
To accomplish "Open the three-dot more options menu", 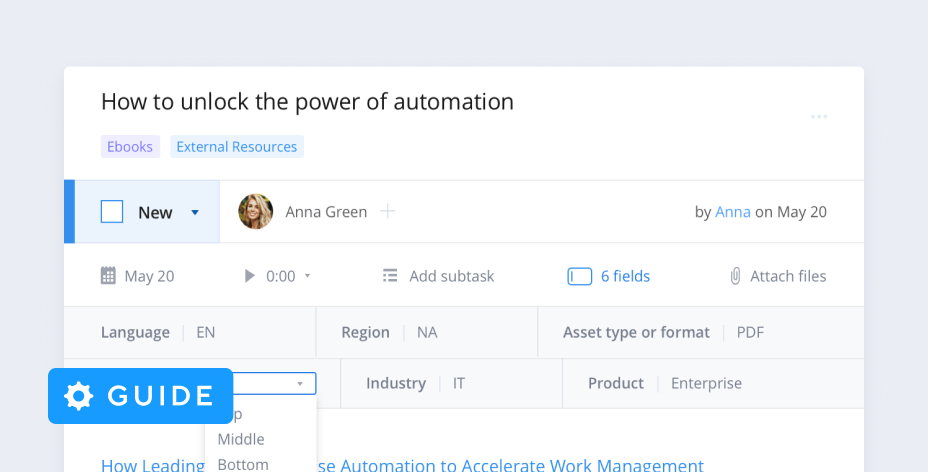I will click(819, 117).
